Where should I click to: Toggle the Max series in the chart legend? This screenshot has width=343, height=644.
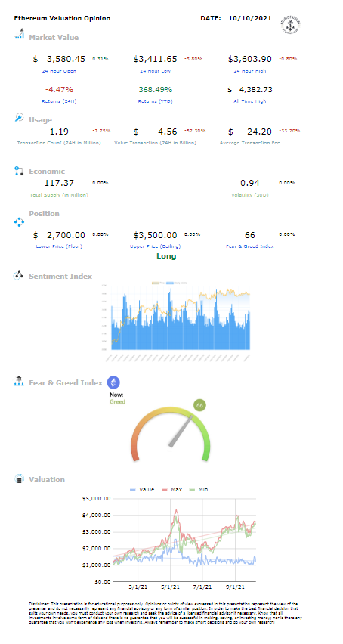pyautogui.click(x=172, y=489)
